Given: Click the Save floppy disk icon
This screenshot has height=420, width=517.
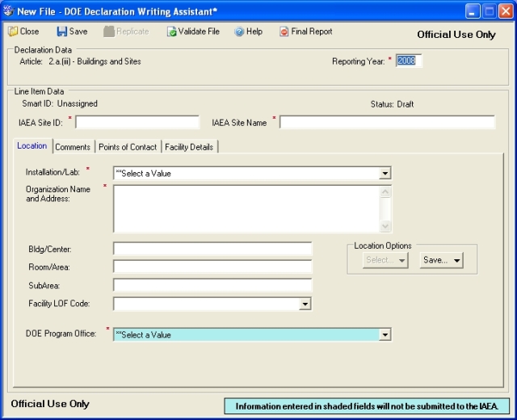Looking at the screenshot, I should (x=61, y=31).
